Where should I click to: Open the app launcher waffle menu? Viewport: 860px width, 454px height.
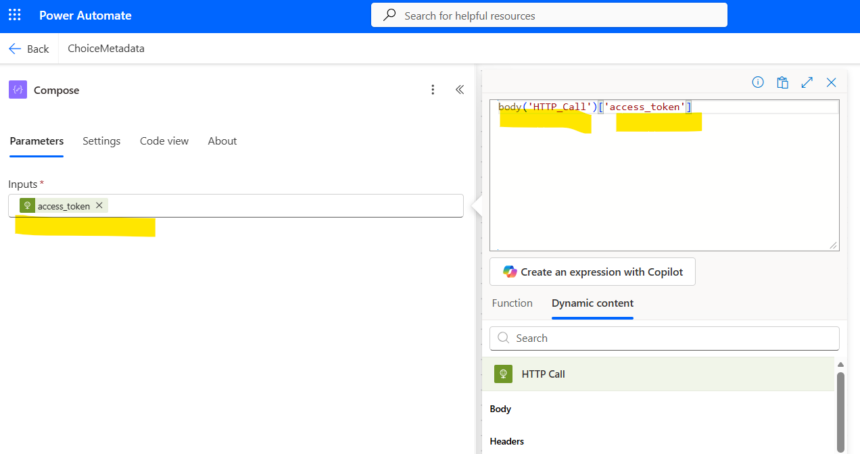[x=15, y=15]
